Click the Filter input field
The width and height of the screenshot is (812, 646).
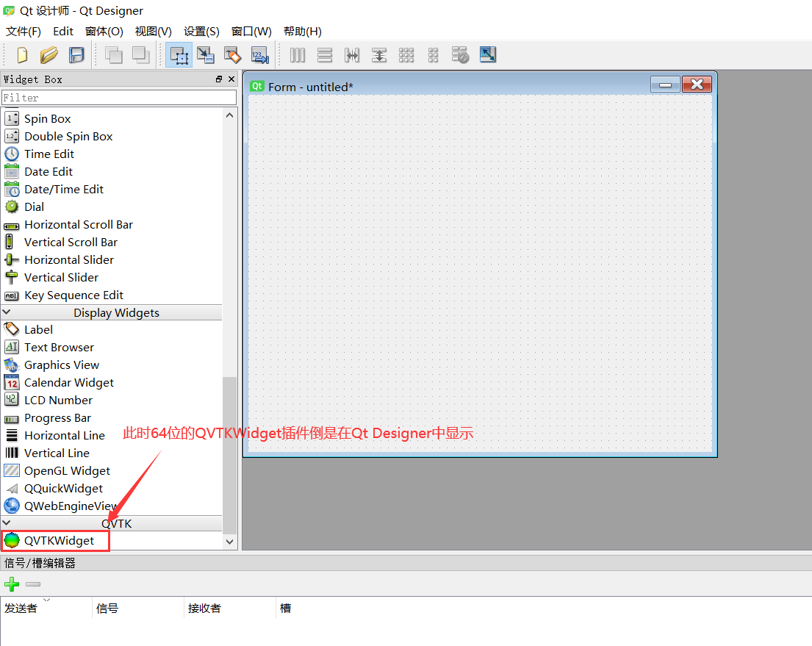click(119, 96)
